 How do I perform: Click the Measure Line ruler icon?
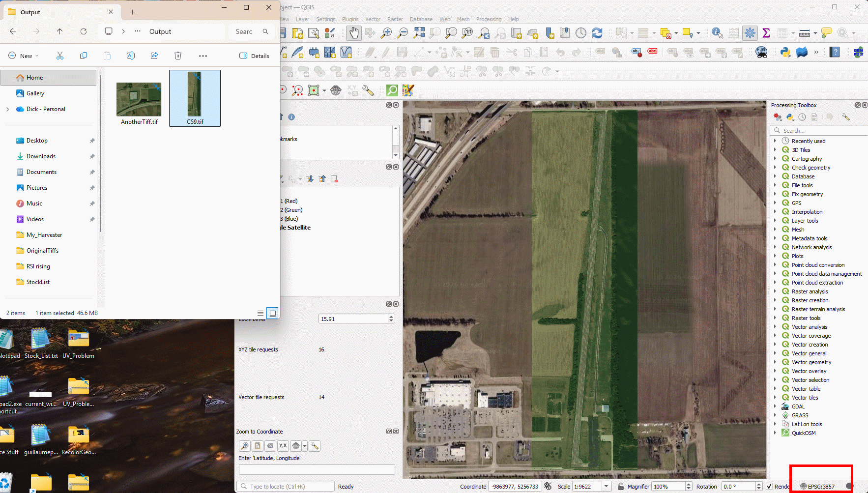click(x=805, y=33)
